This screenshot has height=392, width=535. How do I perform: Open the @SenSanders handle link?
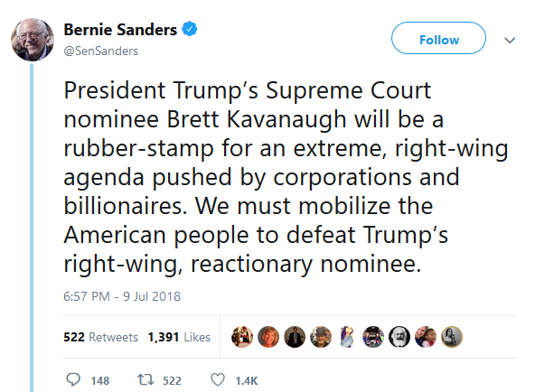click(x=101, y=51)
